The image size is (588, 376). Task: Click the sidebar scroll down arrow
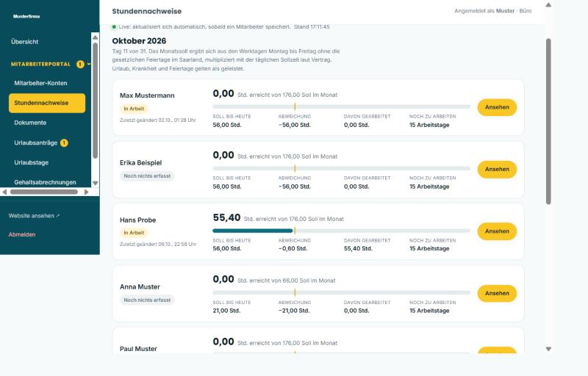point(96,183)
